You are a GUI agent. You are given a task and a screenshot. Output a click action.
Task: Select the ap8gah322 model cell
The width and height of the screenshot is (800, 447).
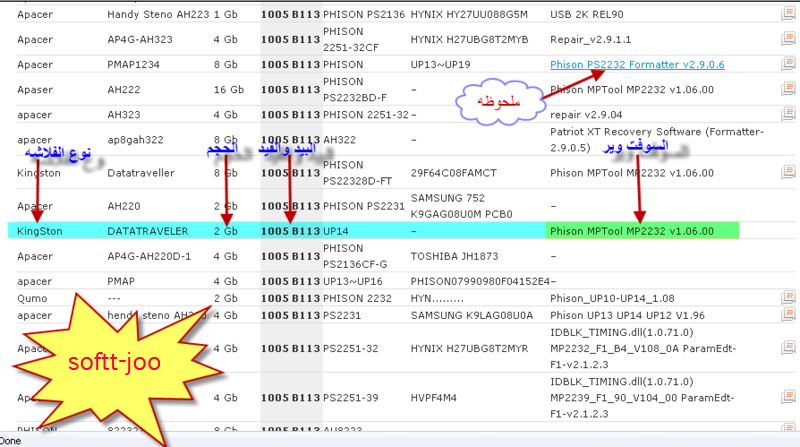click(x=135, y=139)
